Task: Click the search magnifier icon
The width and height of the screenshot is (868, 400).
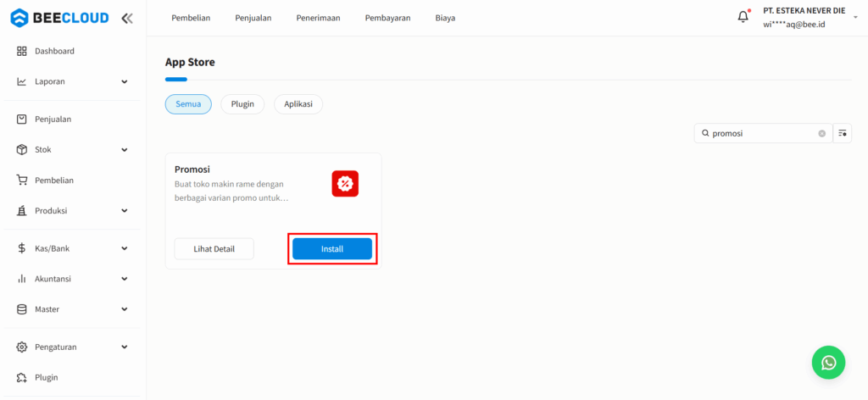Action: point(705,133)
